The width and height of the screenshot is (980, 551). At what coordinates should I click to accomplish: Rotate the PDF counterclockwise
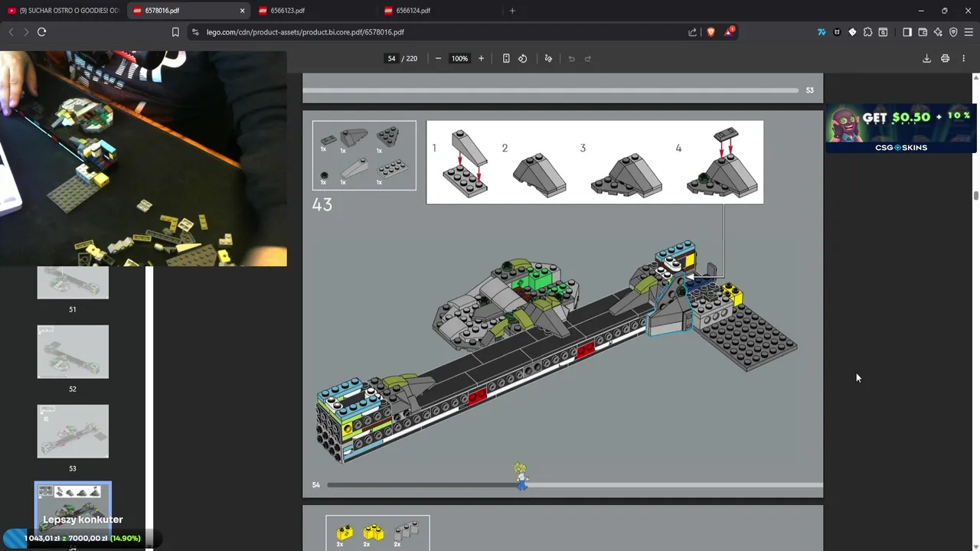[523, 58]
